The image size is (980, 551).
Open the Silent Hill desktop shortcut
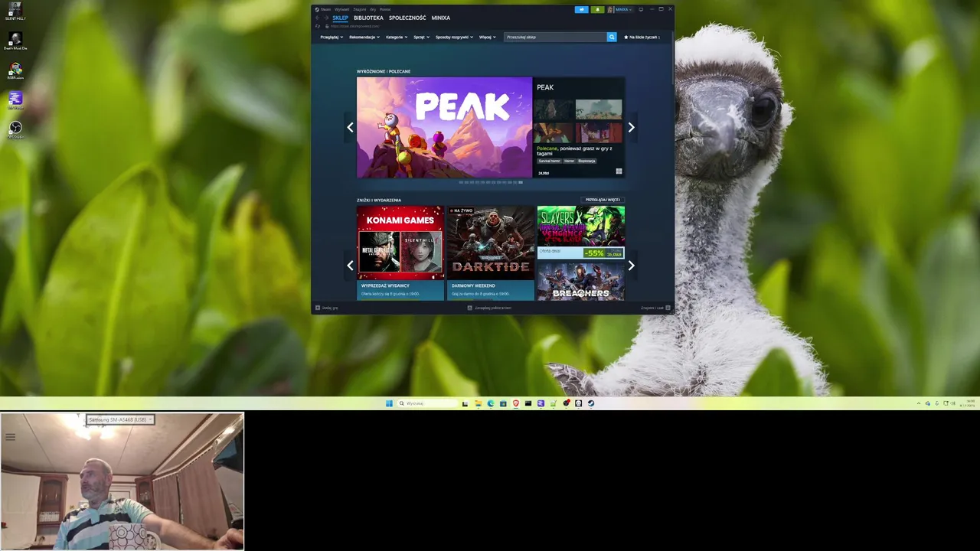pos(15,11)
